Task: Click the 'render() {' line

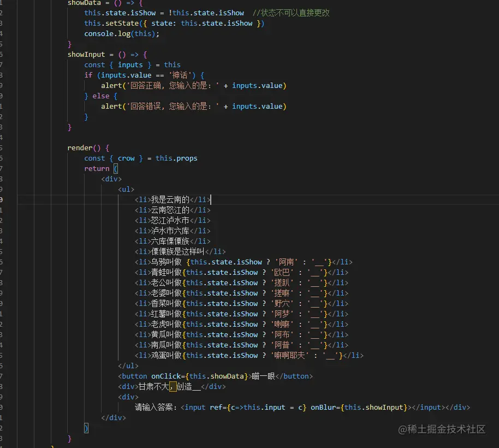Action: pos(88,148)
